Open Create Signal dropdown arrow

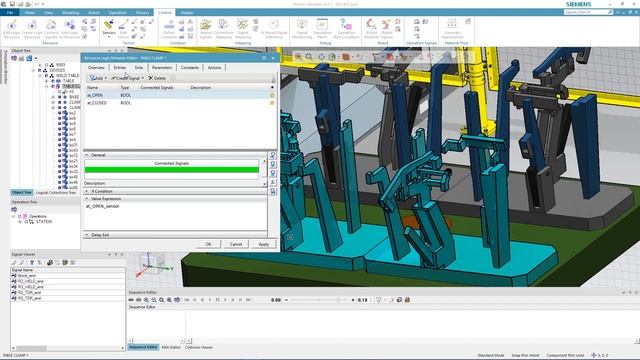pyautogui.click(x=142, y=78)
